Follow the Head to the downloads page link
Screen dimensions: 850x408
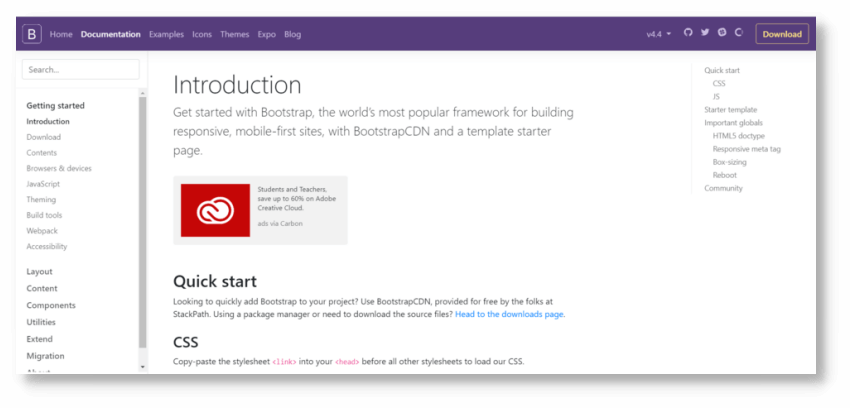click(509, 314)
